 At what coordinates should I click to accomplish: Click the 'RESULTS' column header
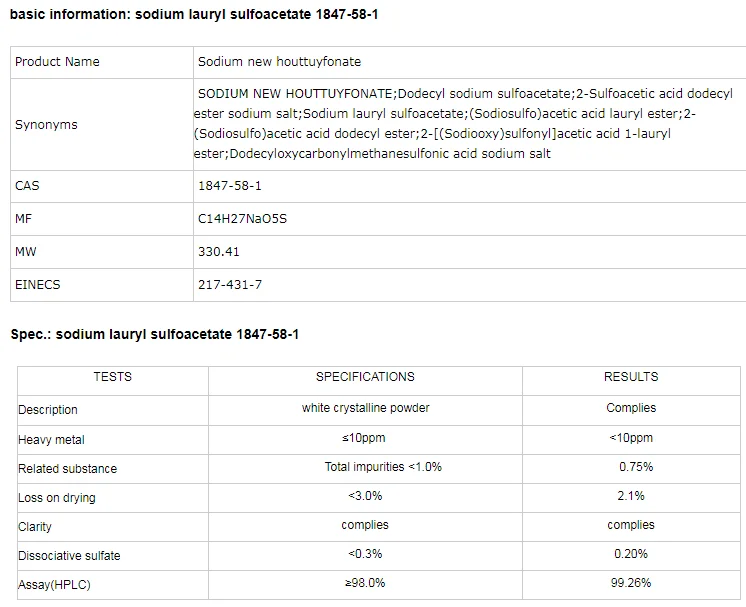[631, 377]
